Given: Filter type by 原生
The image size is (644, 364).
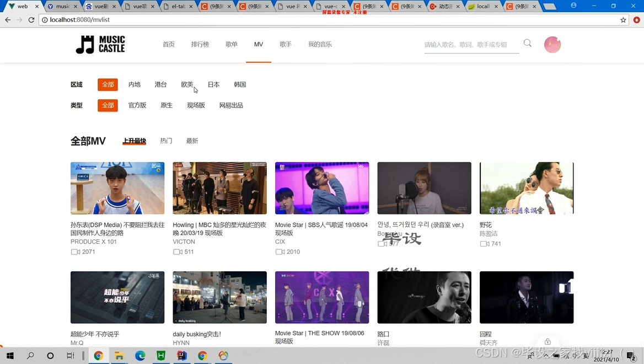Looking at the screenshot, I should (167, 105).
